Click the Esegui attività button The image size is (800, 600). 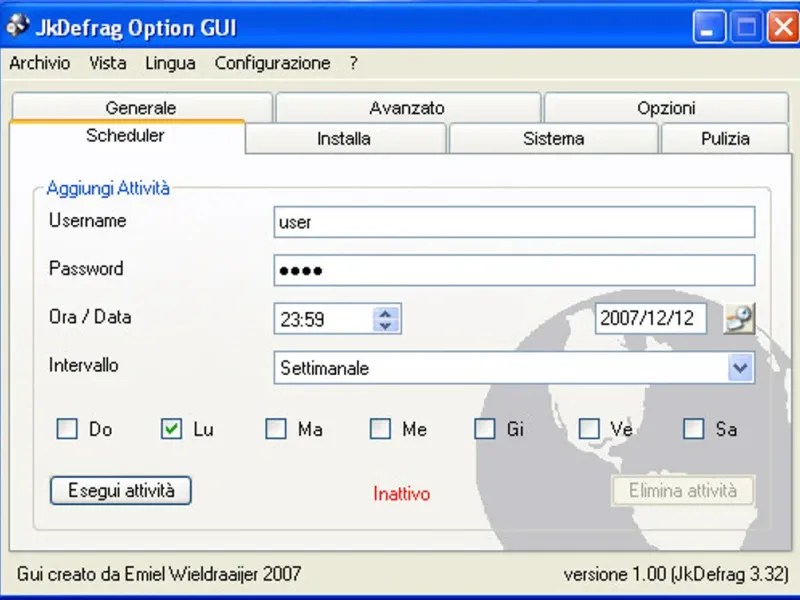pyautogui.click(x=121, y=490)
